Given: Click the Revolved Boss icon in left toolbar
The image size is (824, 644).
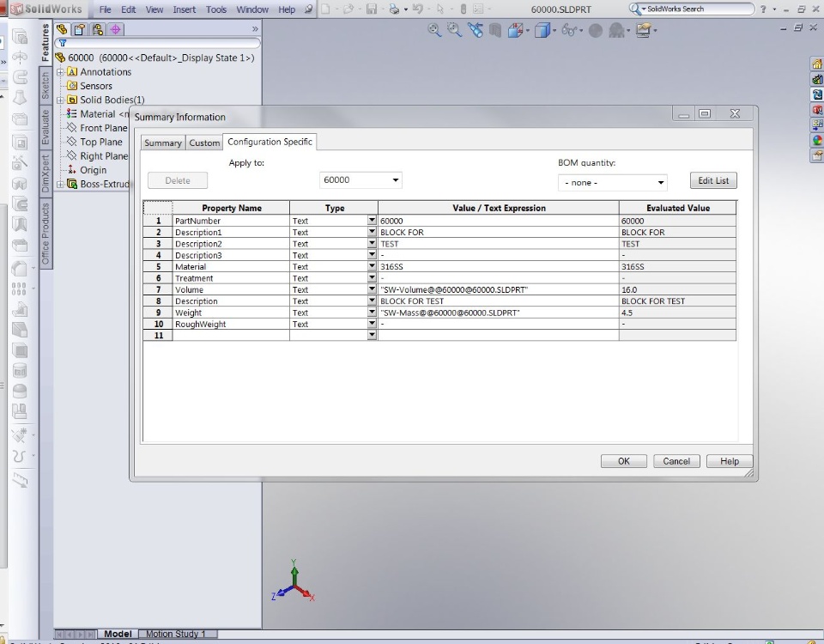Looking at the screenshot, I should tap(20, 57).
